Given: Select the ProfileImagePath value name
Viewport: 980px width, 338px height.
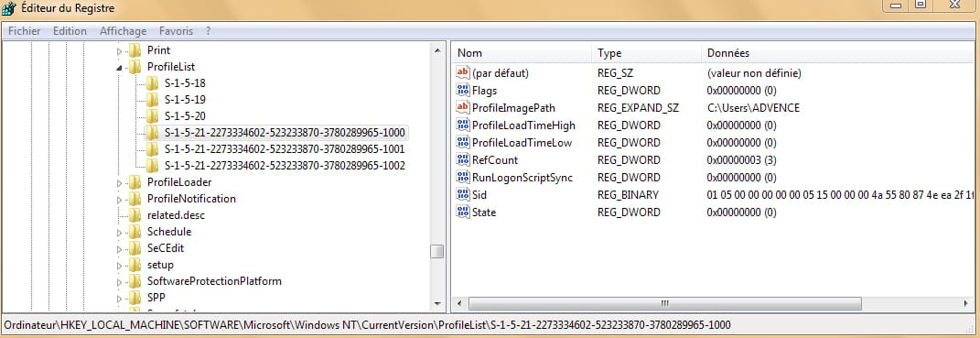Looking at the screenshot, I should pos(513,108).
